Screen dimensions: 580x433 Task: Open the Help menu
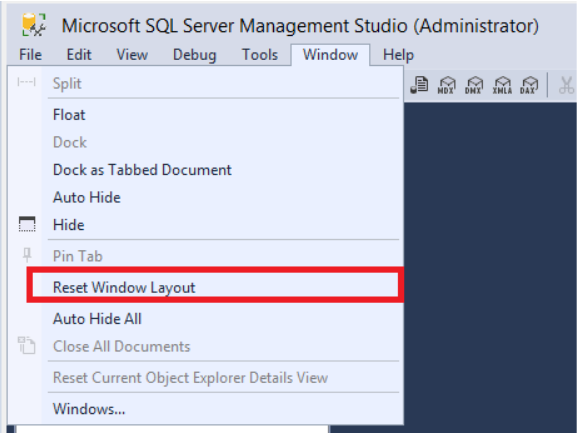(x=398, y=55)
